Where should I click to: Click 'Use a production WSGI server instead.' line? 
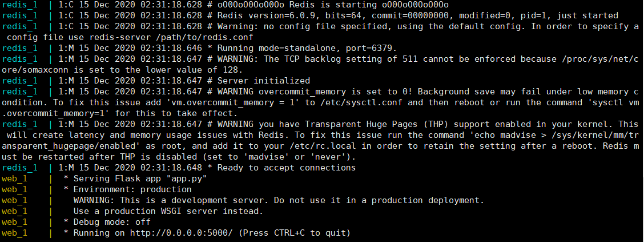click(x=168, y=212)
